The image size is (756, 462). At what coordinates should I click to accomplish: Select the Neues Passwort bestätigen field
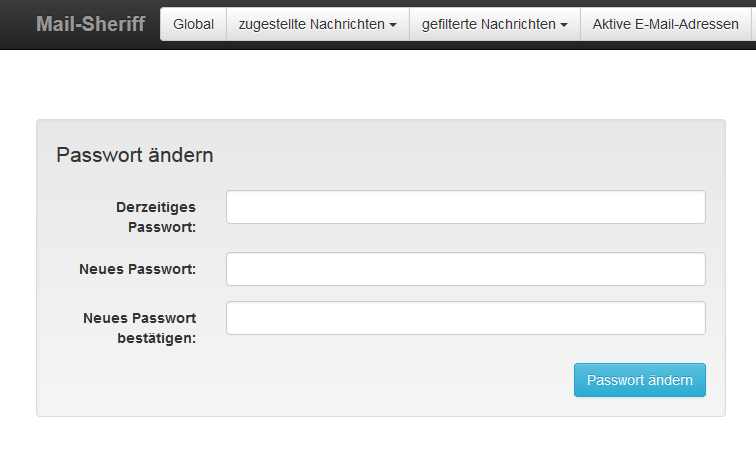(466, 318)
